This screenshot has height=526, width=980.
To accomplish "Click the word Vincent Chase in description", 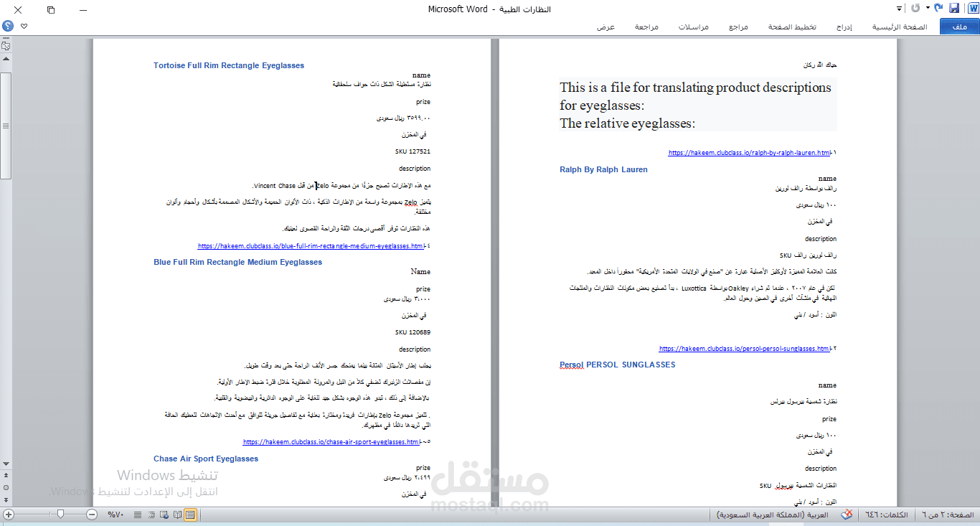I will pos(274,186).
